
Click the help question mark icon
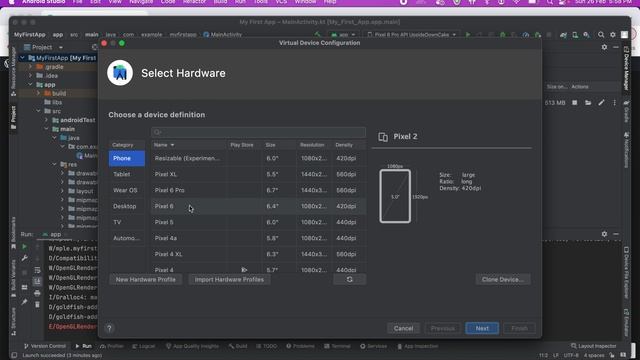pyautogui.click(x=109, y=328)
